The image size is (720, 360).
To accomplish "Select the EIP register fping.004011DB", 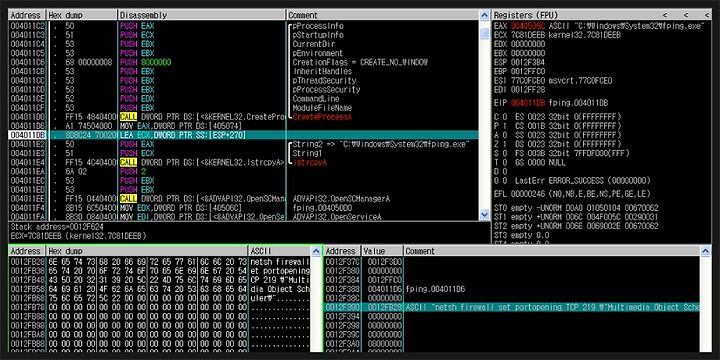I will pos(551,103).
